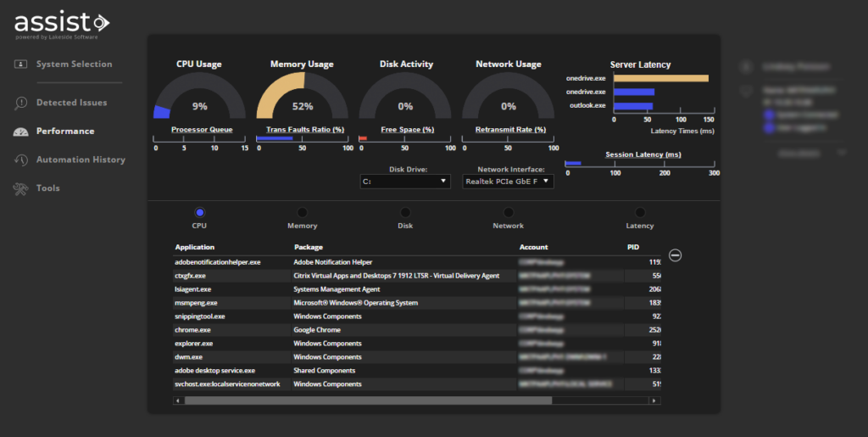Sort by the Application column header
The image size is (868, 437).
click(194, 247)
